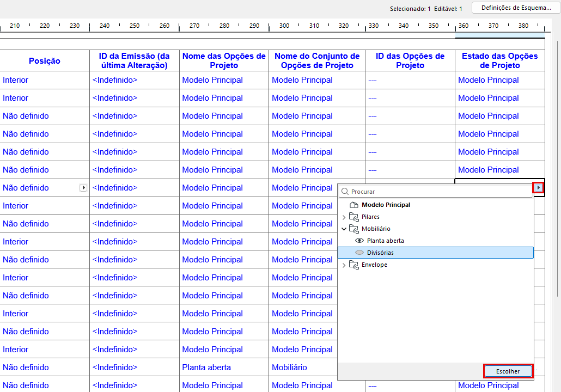561x392 pixels.
Task: Toggle the eye icon of Planta aberta
Action: (x=359, y=241)
